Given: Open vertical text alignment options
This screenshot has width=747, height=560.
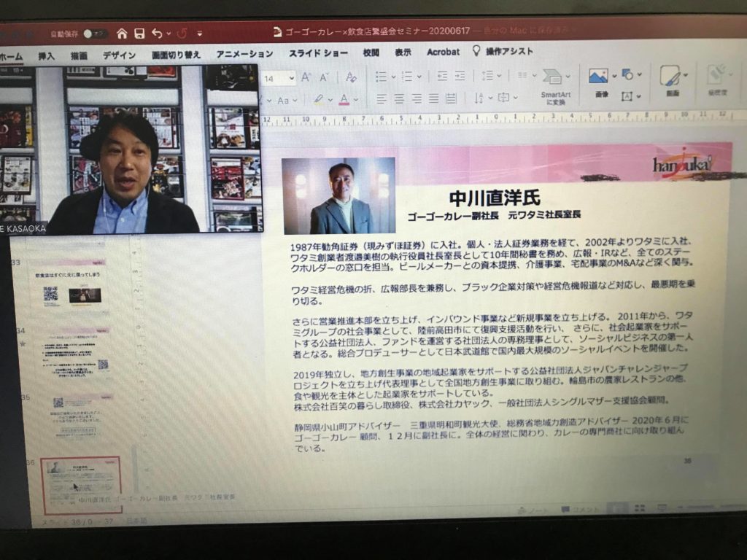Looking at the screenshot, I should [x=506, y=97].
